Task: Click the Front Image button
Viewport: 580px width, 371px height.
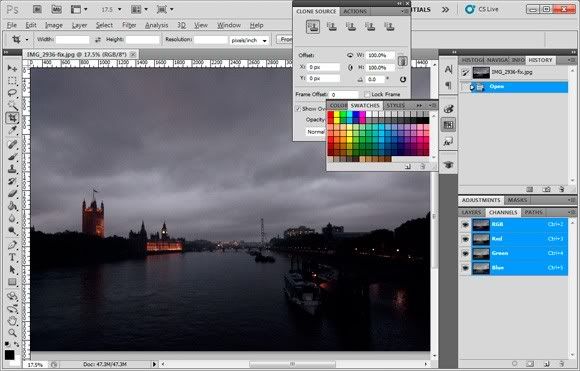Action: point(285,39)
